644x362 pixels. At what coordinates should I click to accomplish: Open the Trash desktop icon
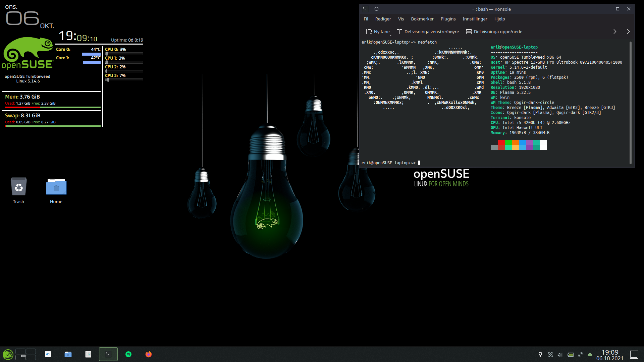coord(18,190)
